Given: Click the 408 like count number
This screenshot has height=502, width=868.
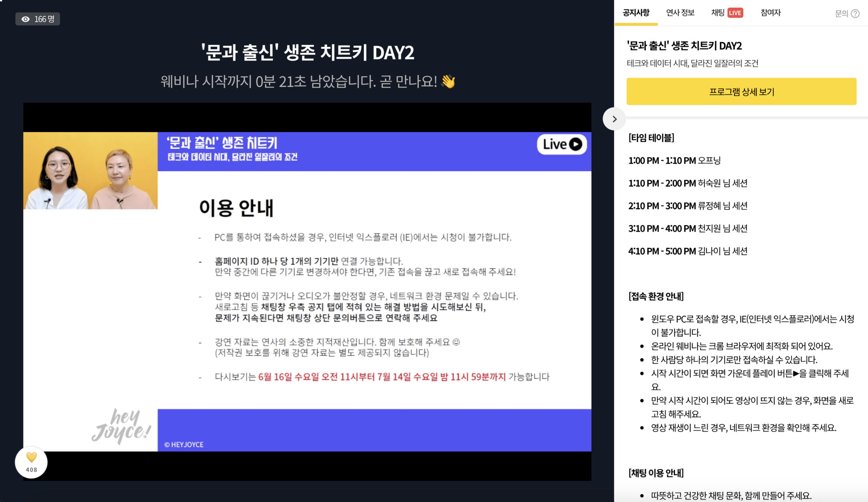Looking at the screenshot, I should click(31, 470).
